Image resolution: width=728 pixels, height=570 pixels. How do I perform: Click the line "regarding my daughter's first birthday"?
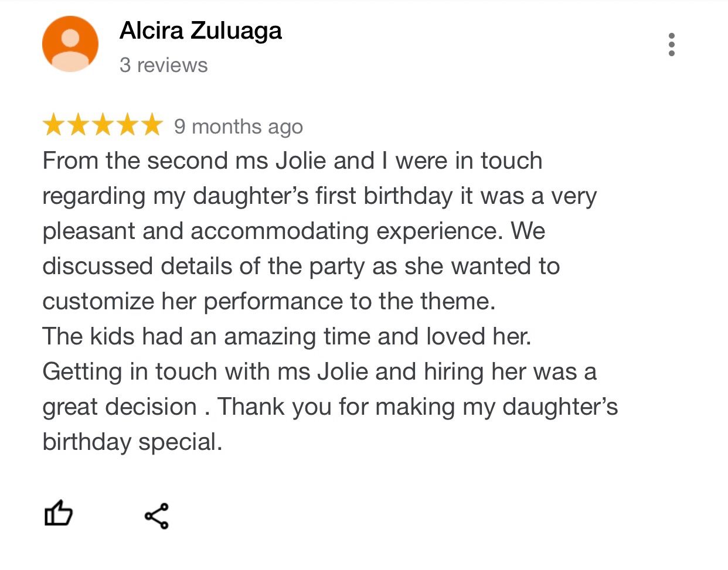point(319,196)
